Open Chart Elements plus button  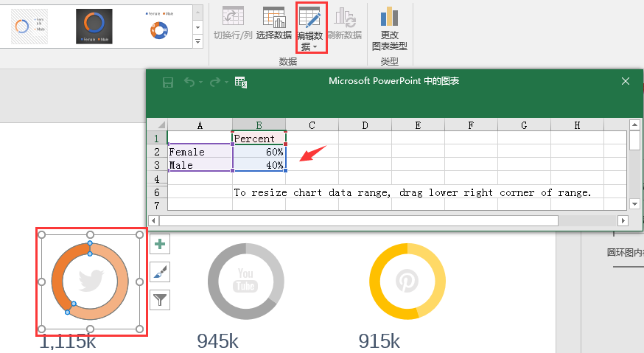pyautogui.click(x=160, y=244)
